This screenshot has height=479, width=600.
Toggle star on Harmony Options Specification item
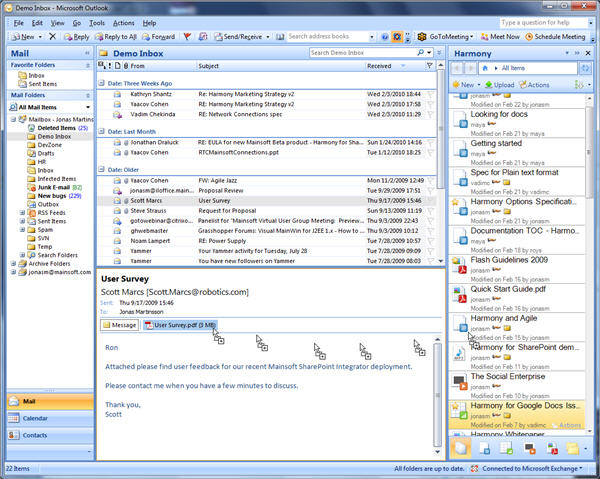[455, 202]
